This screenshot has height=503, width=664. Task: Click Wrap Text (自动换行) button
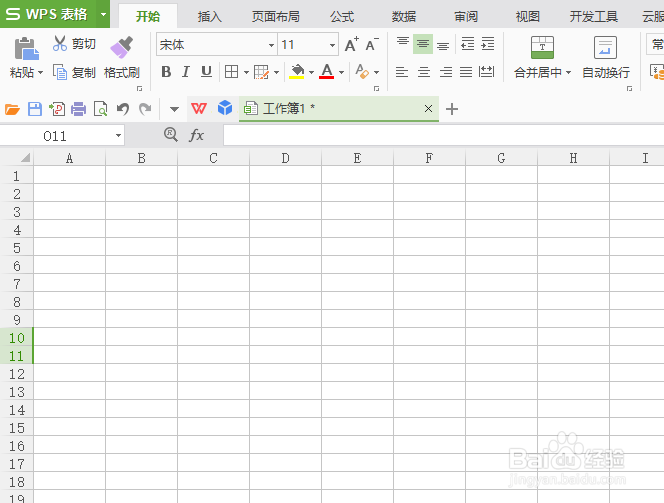click(606, 58)
